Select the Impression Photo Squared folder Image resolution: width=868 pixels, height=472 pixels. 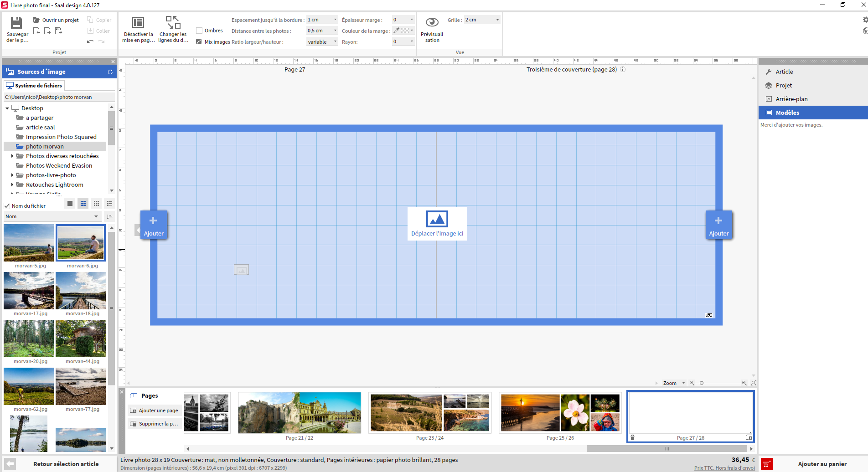[x=61, y=137]
